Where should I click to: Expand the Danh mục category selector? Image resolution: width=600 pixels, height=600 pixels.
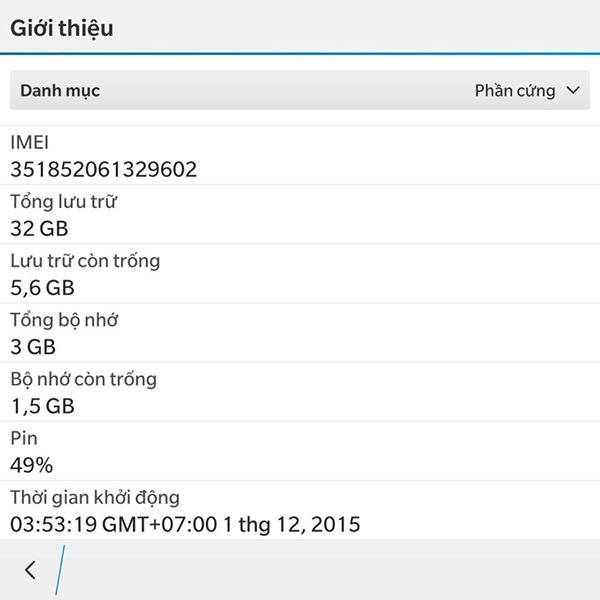300,90
